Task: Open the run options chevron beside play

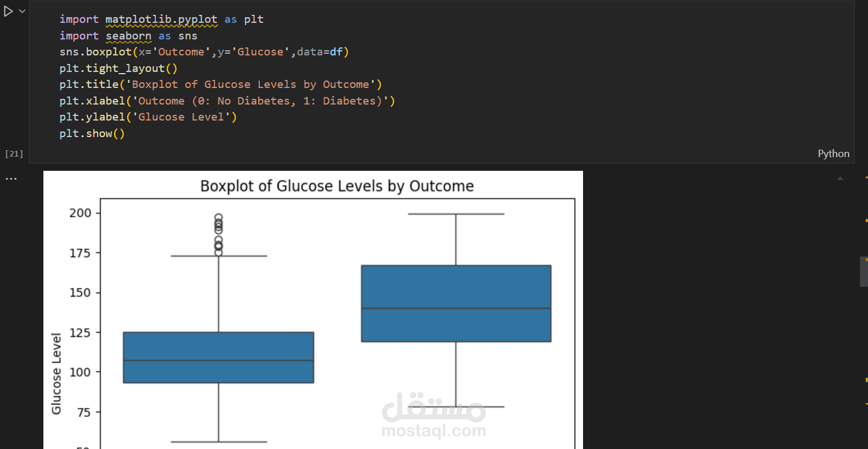Action: click(22, 11)
